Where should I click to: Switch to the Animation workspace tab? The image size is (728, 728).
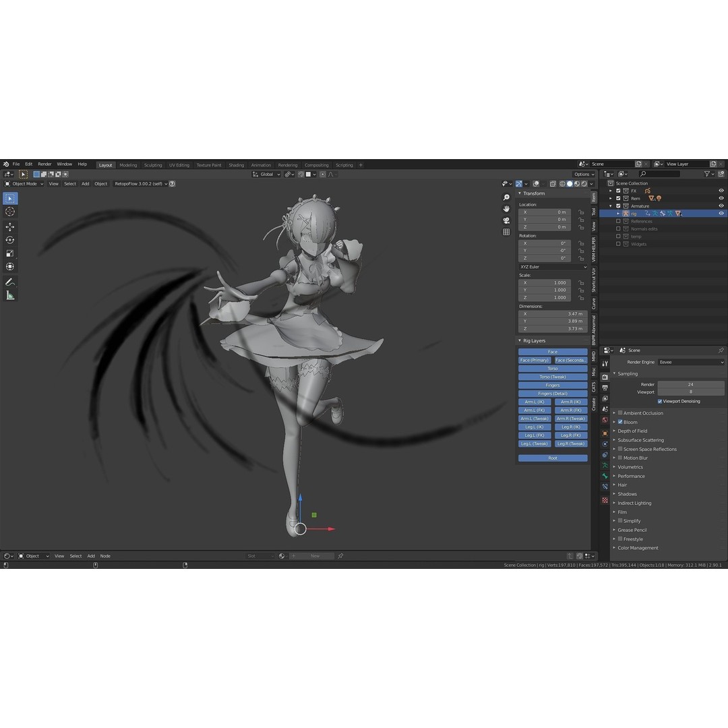pos(261,165)
